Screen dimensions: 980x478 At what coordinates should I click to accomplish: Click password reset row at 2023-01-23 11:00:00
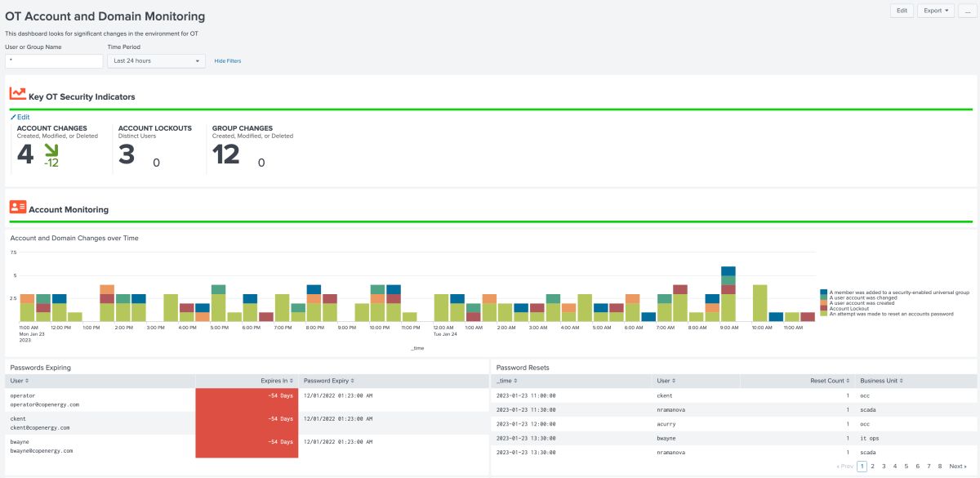tap(733, 395)
